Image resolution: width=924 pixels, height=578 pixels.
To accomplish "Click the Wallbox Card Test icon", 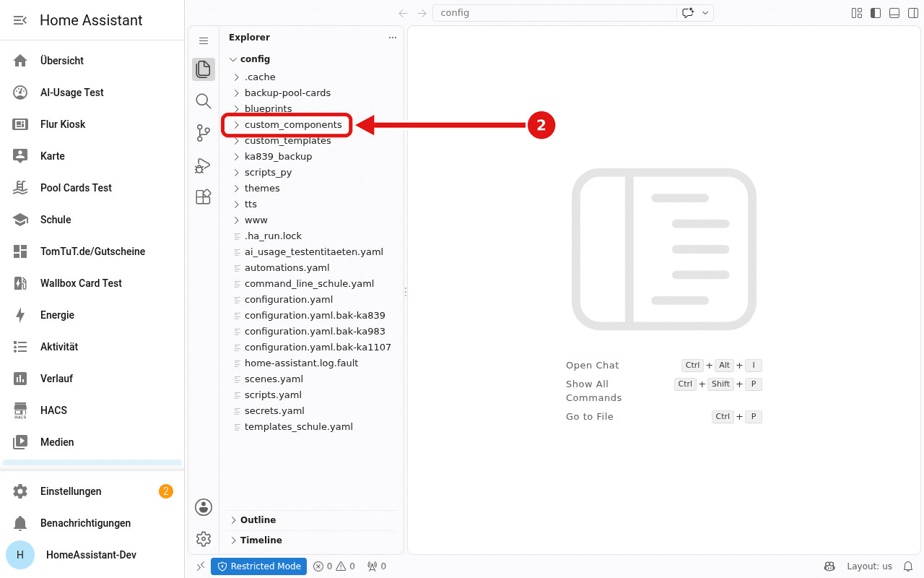I will coord(20,283).
